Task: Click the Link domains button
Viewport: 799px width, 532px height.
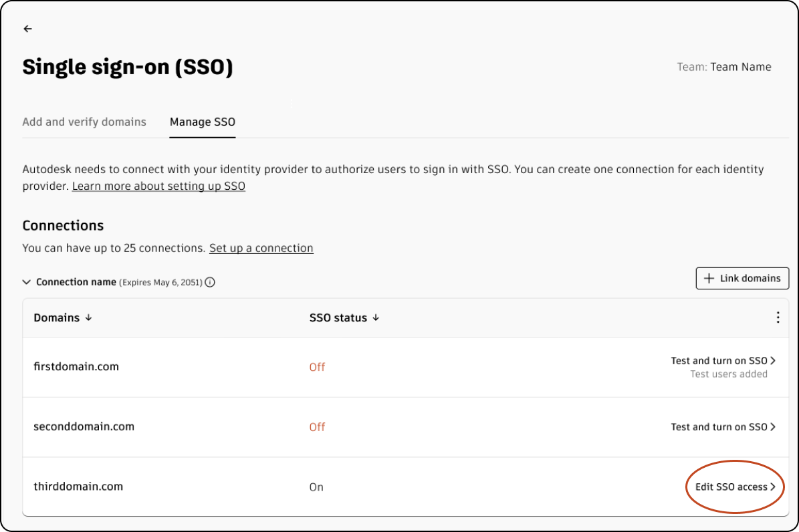Action: coord(742,278)
